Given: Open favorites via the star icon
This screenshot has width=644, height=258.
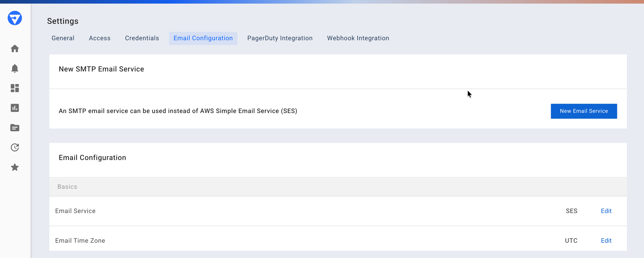Looking at the screenshot, I should 15,167.
